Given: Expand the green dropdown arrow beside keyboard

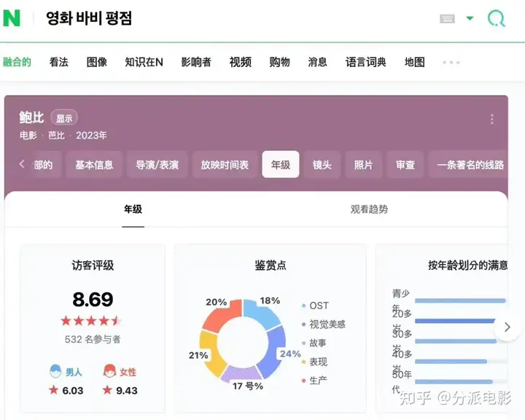Looking at the screenshot, I should (470, 18).
